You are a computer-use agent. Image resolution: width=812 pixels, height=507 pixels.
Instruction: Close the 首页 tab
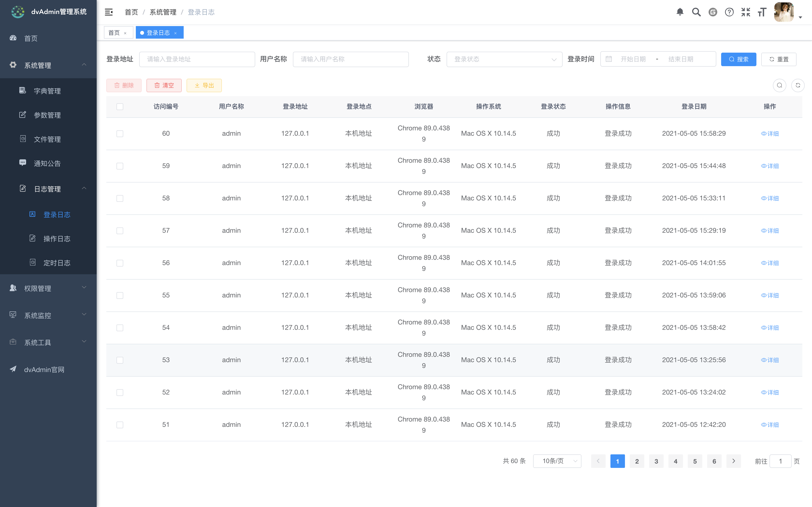click(125, 33)
